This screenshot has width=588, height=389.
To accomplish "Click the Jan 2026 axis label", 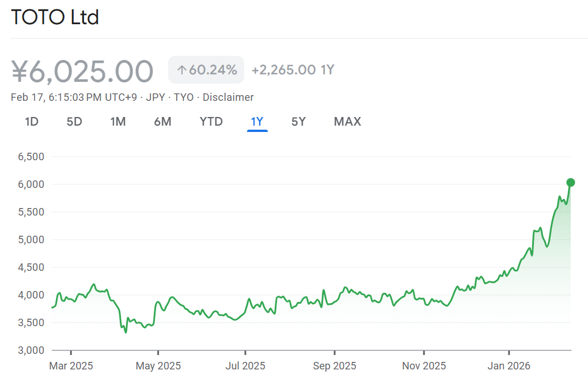I will 509,366.
